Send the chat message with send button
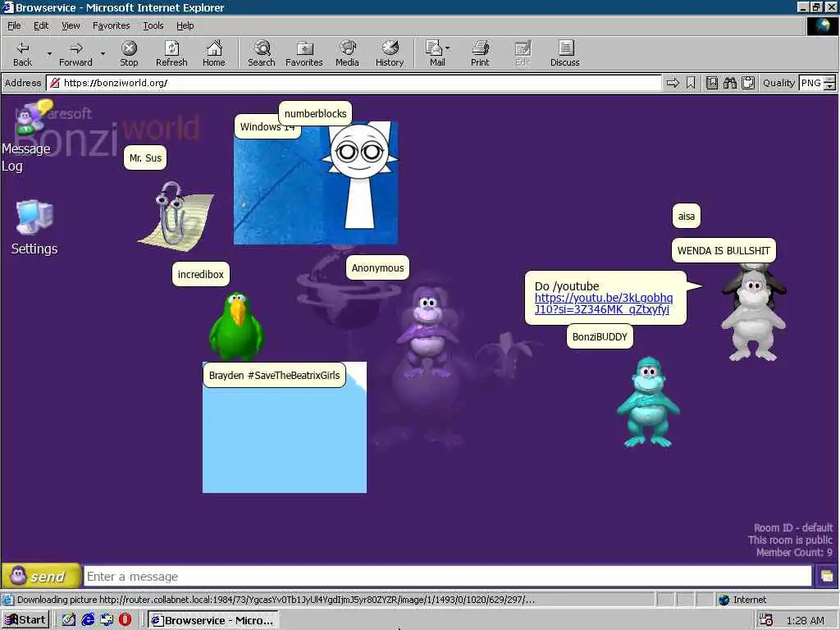This screenshot has width=840, height=630. click(x=41, y=577)
